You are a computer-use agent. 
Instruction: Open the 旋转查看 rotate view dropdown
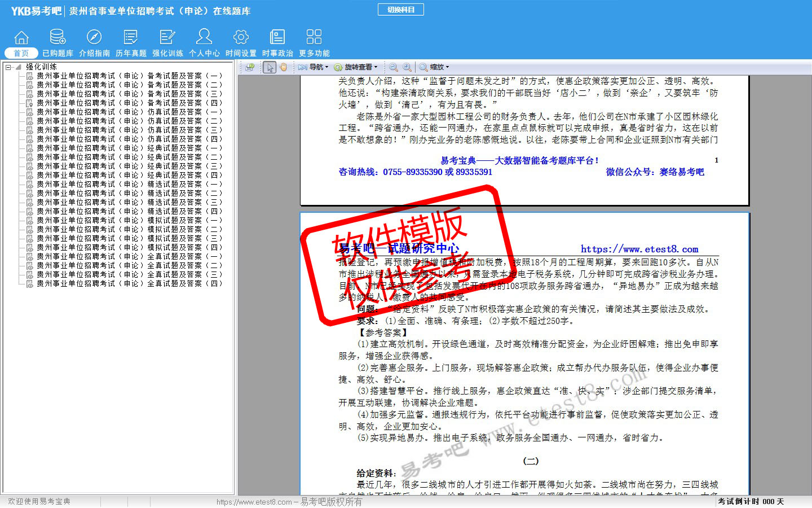tap(356, 67)
